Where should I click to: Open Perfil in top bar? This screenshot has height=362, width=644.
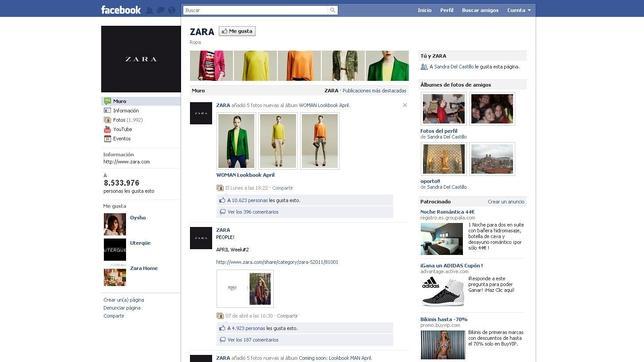click(x=446, y=10)
